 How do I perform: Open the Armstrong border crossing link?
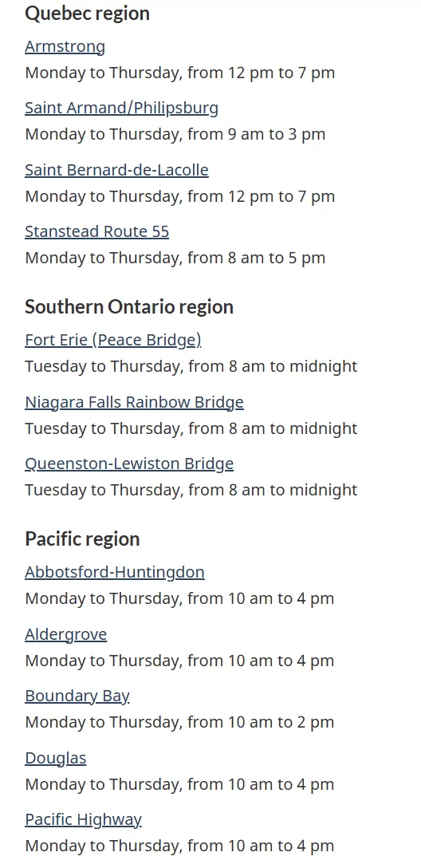point(65,46)
